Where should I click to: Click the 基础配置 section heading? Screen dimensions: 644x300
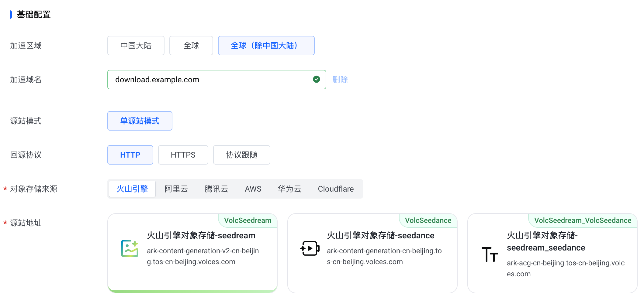click(x=34, y=15)
